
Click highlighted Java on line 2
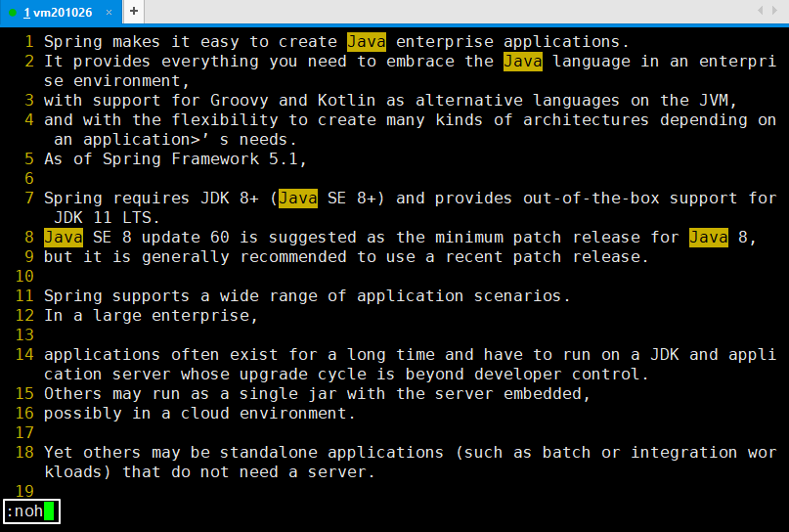(523, 62)
